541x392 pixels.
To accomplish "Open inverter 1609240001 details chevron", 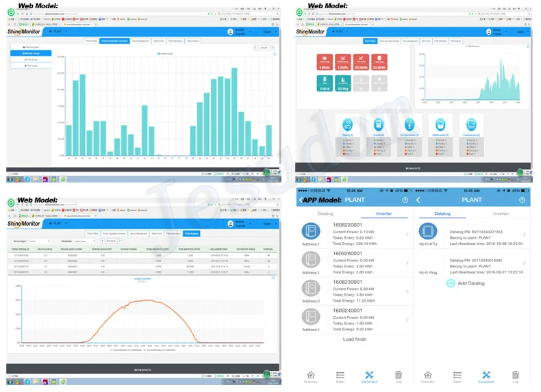I will [x=407, y=320].
